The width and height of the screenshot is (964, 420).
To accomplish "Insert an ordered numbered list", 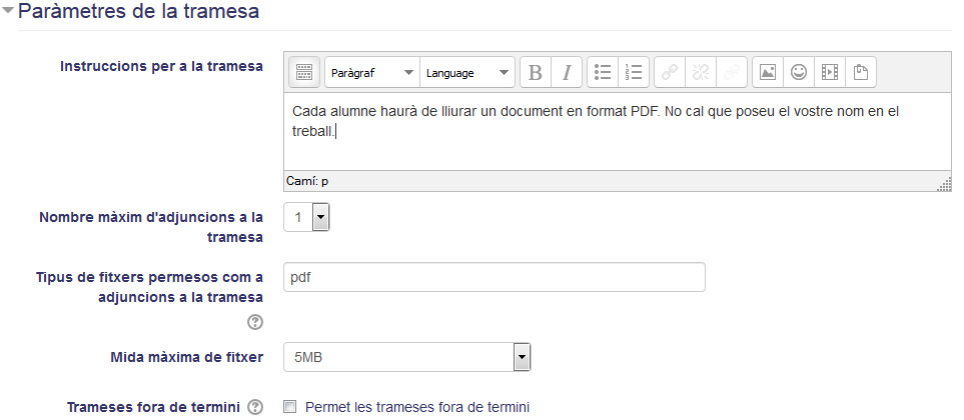I will pyautogui.click(x=633, y=73).
